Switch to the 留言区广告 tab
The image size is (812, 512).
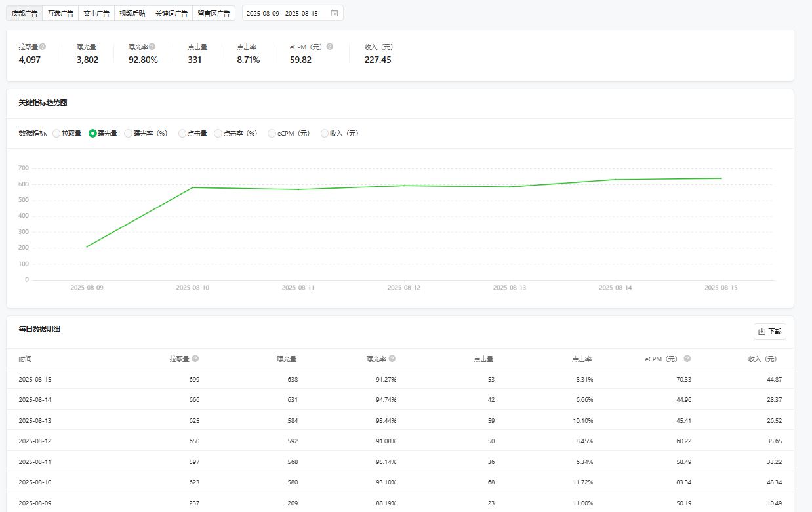click(214, 13)
